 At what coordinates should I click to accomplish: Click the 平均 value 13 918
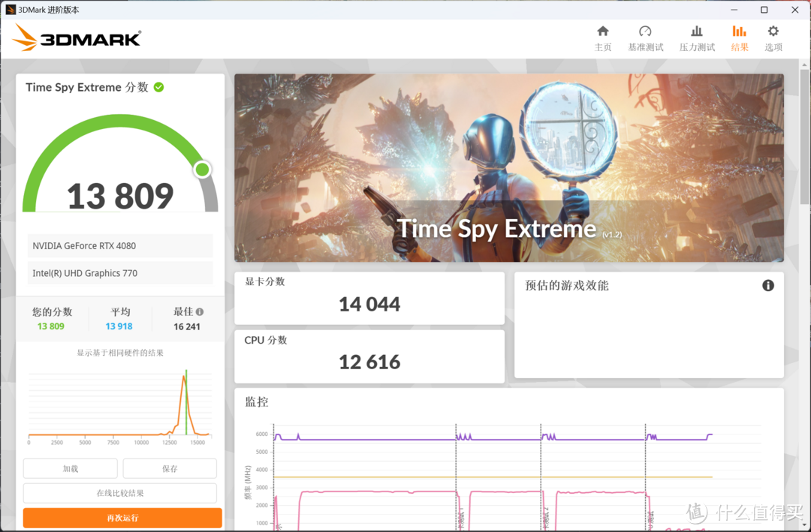tap(119, 326)
